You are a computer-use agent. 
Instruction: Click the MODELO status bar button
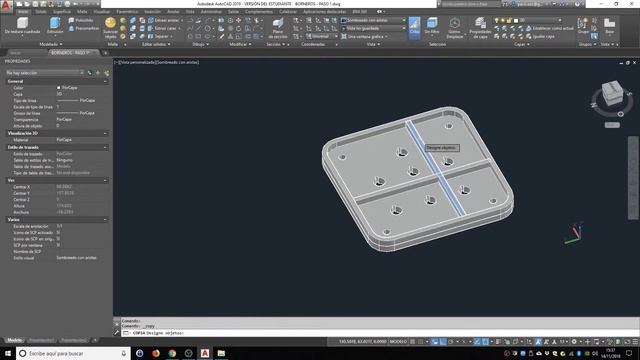point(398,341)
